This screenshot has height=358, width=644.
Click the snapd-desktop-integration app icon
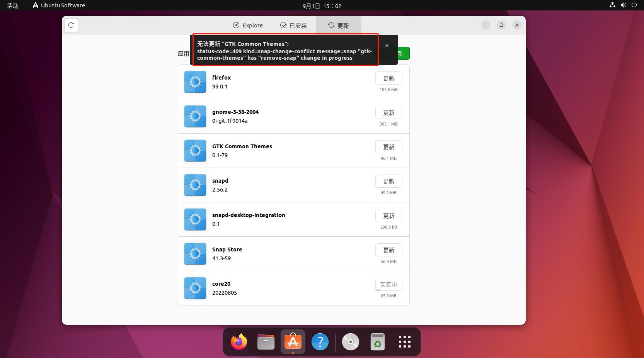[195, 219]
